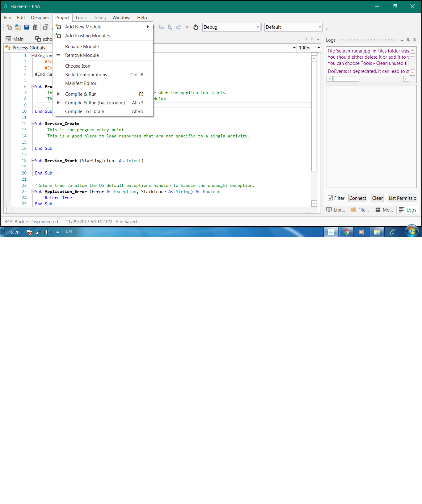Screen dimensions: 422x504
Task: Click the code editor scroll-down arrow
Action: tap(314, 204)
